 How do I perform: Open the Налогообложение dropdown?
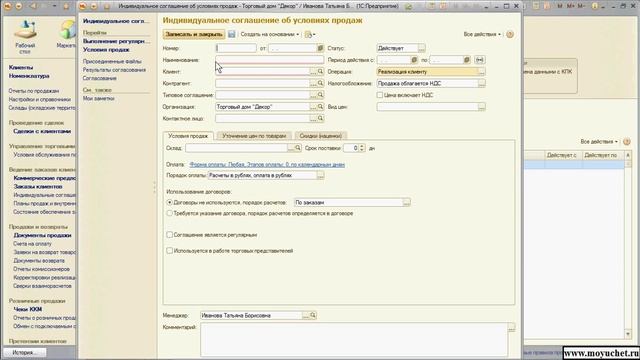pyautogui.click(x=482, y=83)
